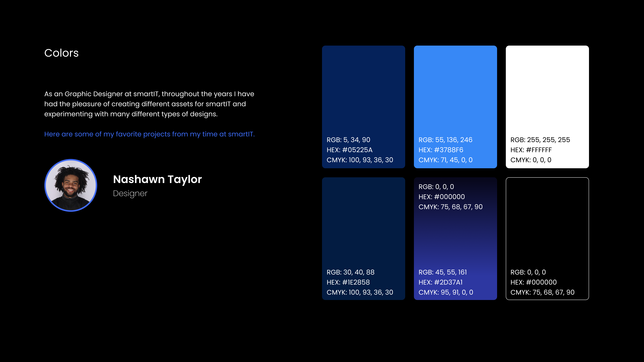The height and width of the screenshot is (362, 644).
Task: Click Nashawn Taylor's profile photo
Action: (x=71, y=185)
